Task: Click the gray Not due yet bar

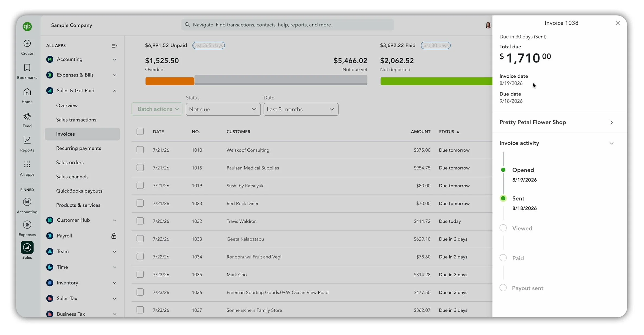Action: click(x=281, y=80)
